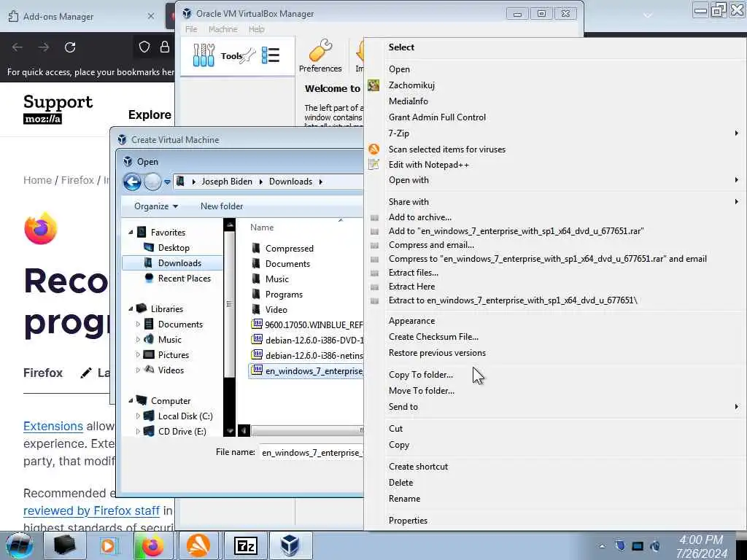Open the Programs folder

(x=276, y=295)
